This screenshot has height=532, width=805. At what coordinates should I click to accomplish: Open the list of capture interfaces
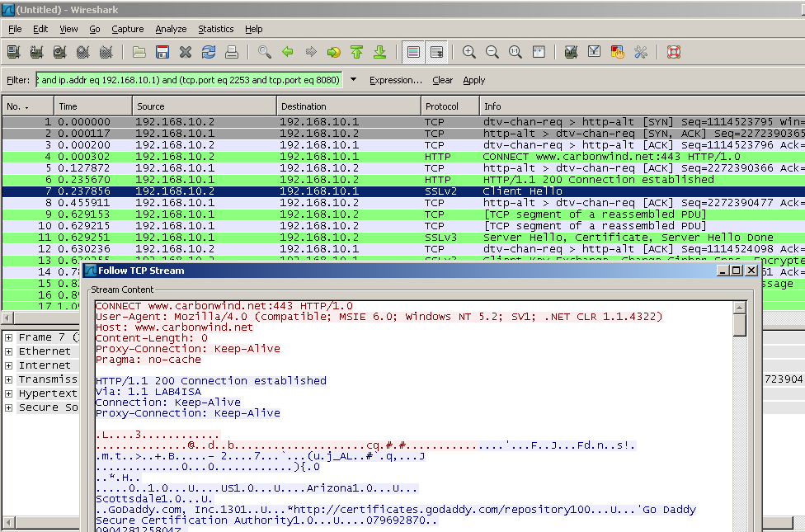click(13, 52)
